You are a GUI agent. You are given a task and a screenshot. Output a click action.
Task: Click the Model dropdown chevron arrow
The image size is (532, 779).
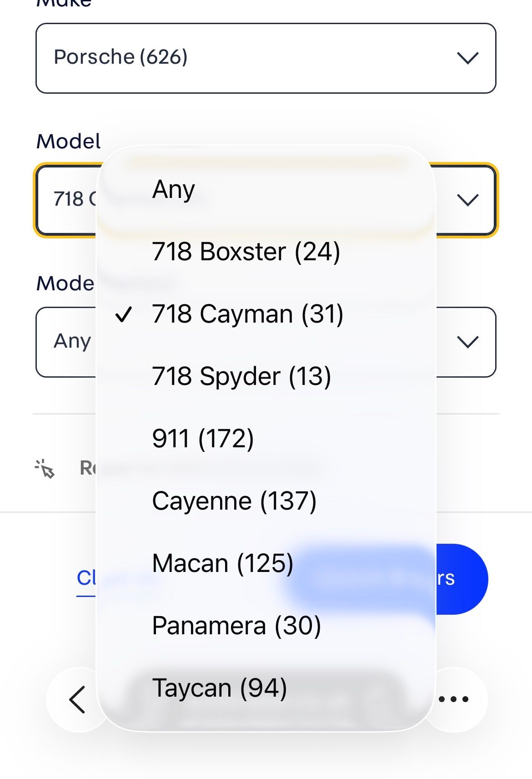(x=468, y=200)
